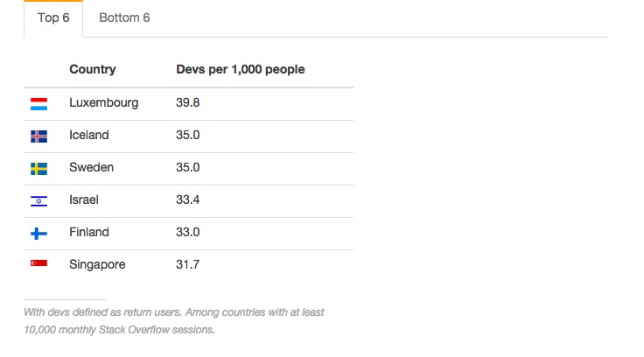
Task: Click Israel's 33.4 value
Action: click(x=187, y=200)
